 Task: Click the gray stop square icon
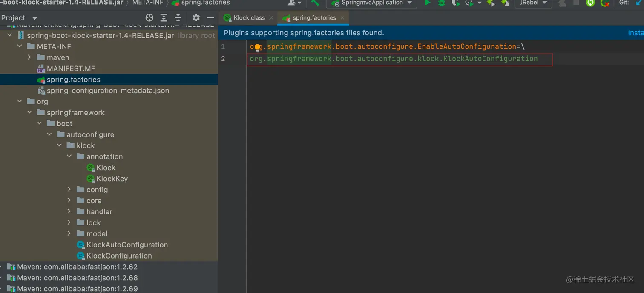click(x=576, y=3)
